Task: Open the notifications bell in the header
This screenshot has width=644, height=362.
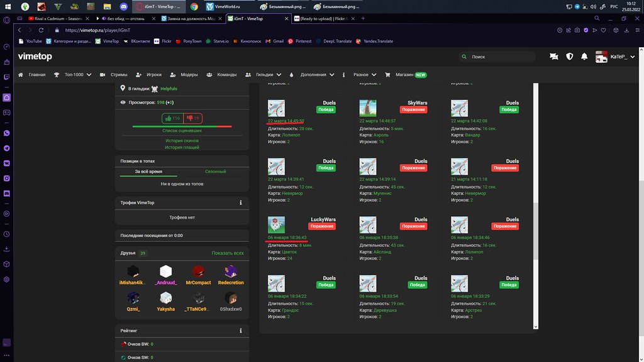Action: click(x=584, y=57)
